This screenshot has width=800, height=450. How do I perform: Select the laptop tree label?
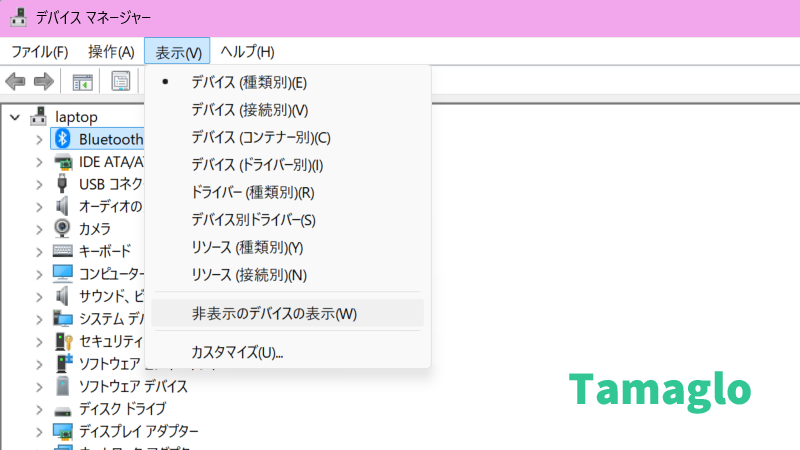point(77,117)
